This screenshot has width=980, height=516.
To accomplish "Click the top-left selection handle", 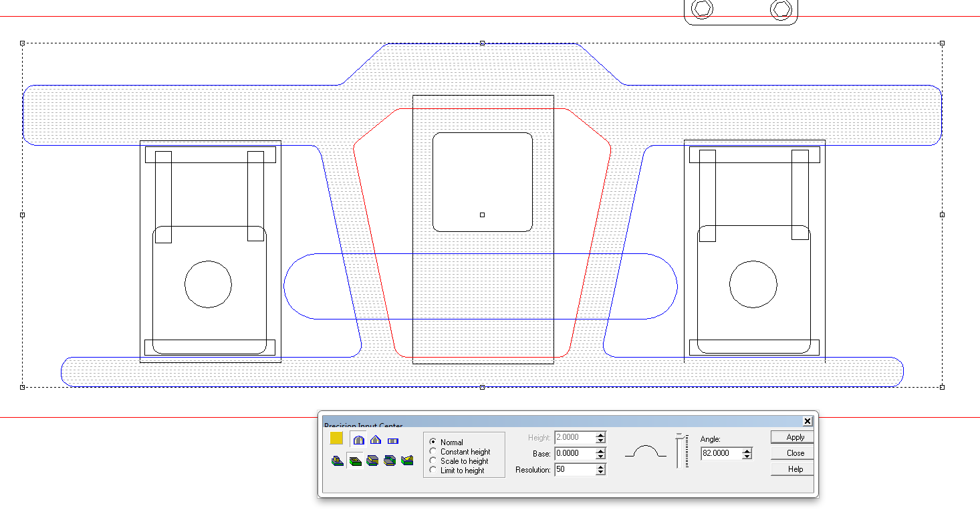I will pos(23,43).
